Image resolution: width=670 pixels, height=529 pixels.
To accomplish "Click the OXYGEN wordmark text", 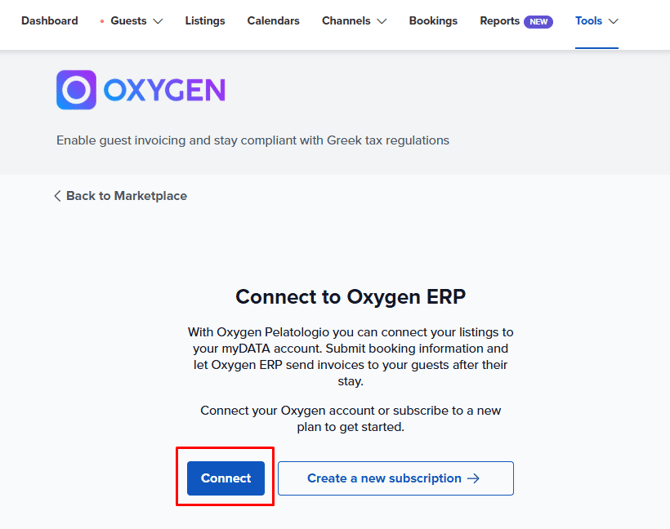I will click(x=165, y=90).
